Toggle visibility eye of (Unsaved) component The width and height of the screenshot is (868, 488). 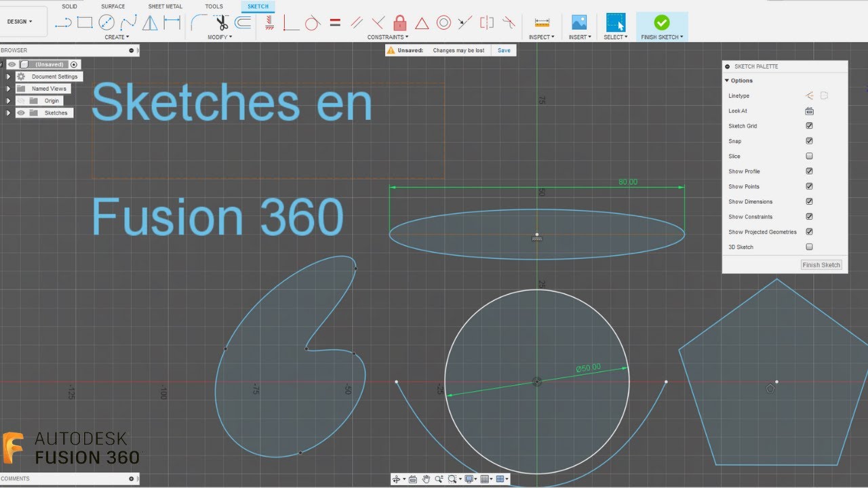click(x=11, y=64)
